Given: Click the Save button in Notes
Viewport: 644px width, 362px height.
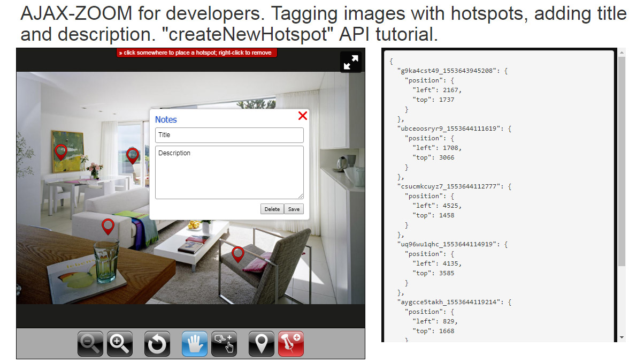Looking at the screenshot, I should click(294, 209).
